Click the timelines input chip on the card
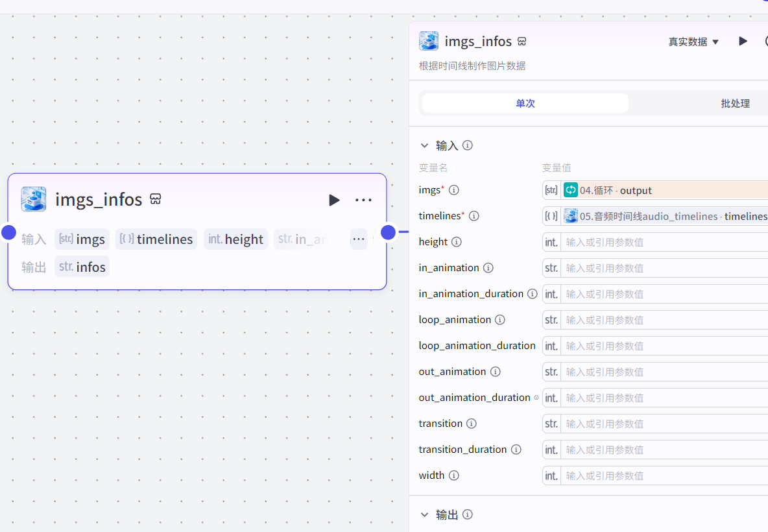Screen dimensions: 768x532 [x=156, y=239]
